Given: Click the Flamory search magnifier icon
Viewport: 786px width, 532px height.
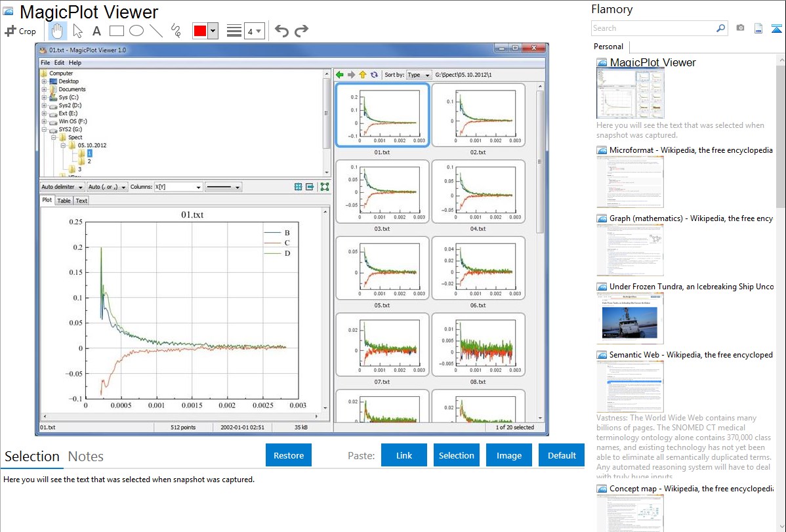Looking at the screenshot, I should 721,28.
